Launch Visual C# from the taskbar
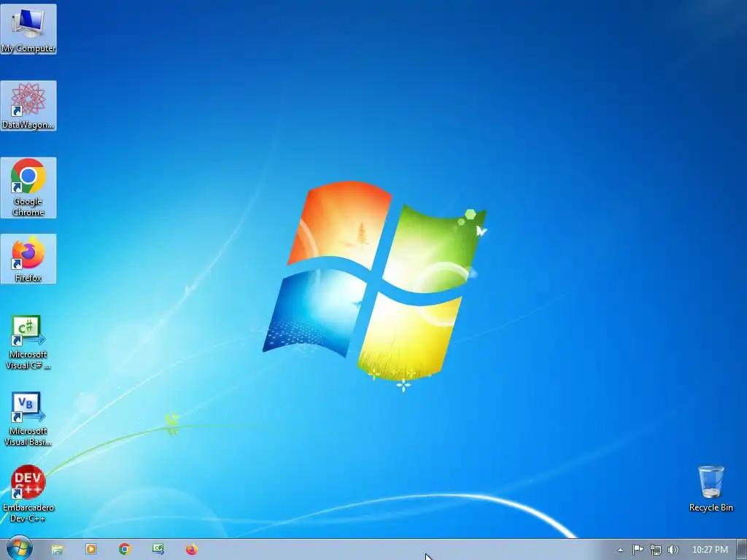Viewport: 747px width, 560px height. 158,550
